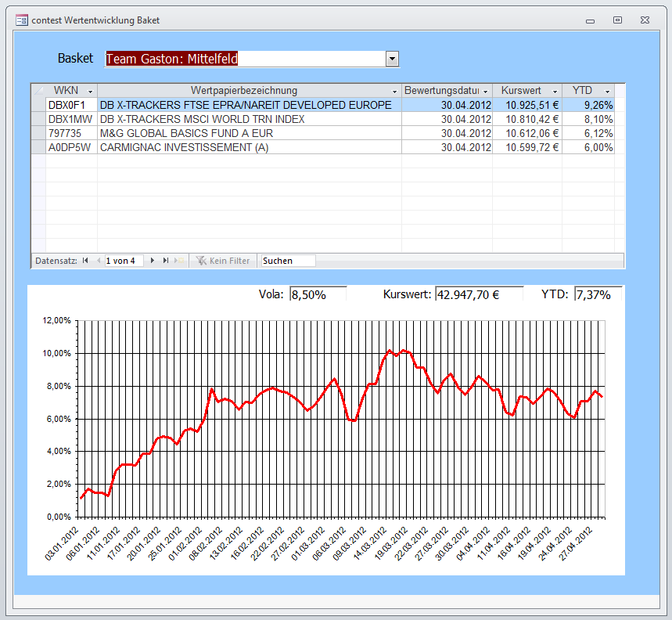Viewport: 672px width, 620px height.
Task: Click 'DB X-TRACKERS FTSE EPRA/NAREIT DEVELOPED EUROPE' cell
Action: point(250,105)
